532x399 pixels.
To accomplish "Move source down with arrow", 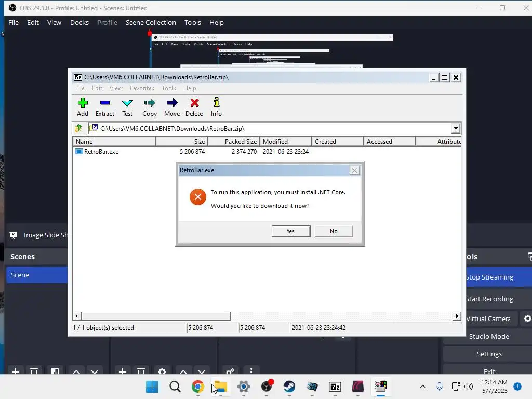I will [x=202, y=371].
